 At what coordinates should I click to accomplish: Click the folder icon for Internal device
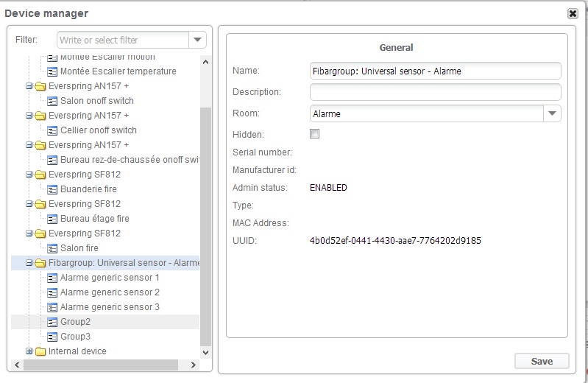coord(40,351)
